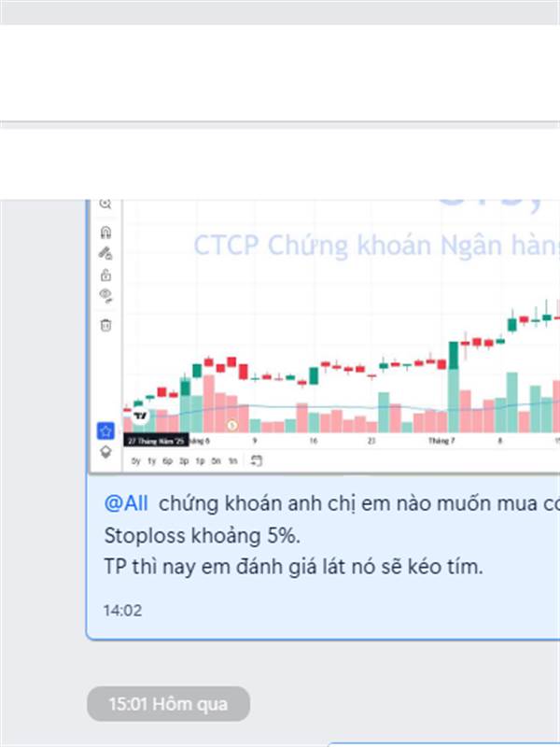Hide all drawings with the eye icon
Screen dimensions: 560x747
tap(105, 295)
